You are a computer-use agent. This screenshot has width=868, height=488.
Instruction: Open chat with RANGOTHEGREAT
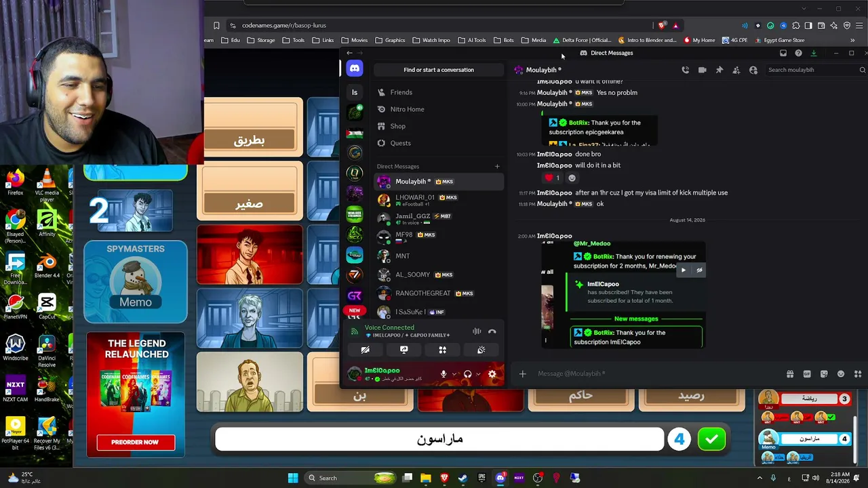pyautogui.click(x=439, y=293)
